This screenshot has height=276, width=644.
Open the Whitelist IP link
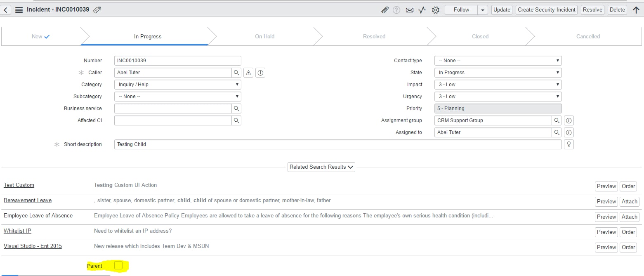[17, 231]
